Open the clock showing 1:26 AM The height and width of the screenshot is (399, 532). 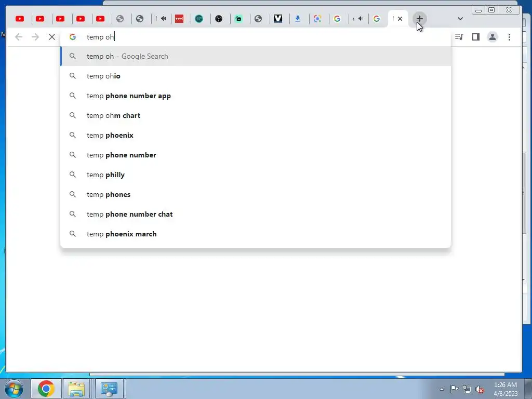tap(505, 389)
